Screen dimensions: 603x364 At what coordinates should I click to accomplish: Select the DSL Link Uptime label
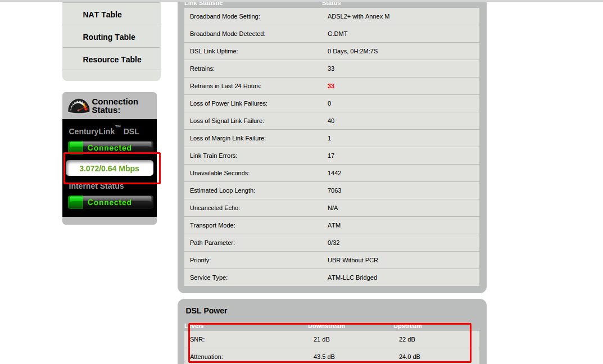214,51
